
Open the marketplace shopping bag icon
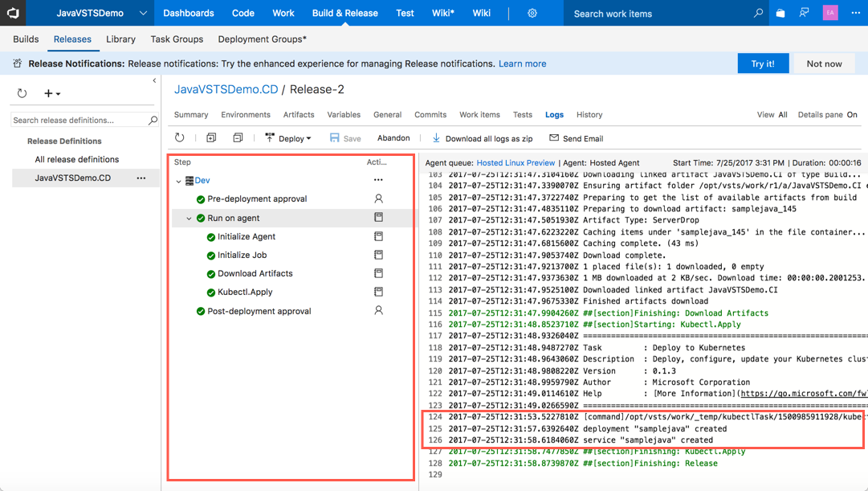coord(780,13)
